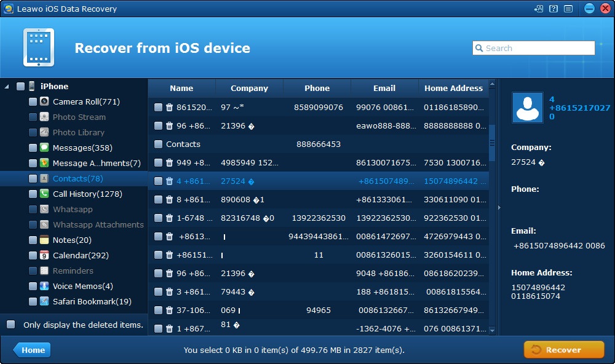Viewport: 615px width, 364px height.
Task: Tick checkbox of the Contacts 888666453 row
Action: (158, 144)
